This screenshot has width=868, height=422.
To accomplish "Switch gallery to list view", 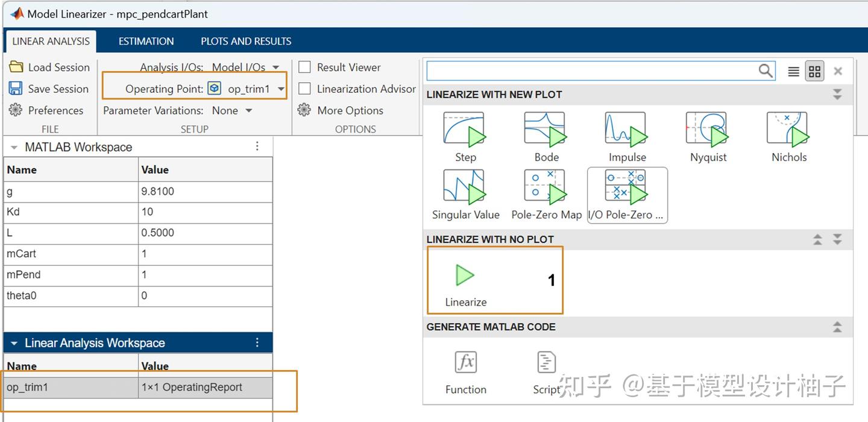I will click(x=793, y=71).
